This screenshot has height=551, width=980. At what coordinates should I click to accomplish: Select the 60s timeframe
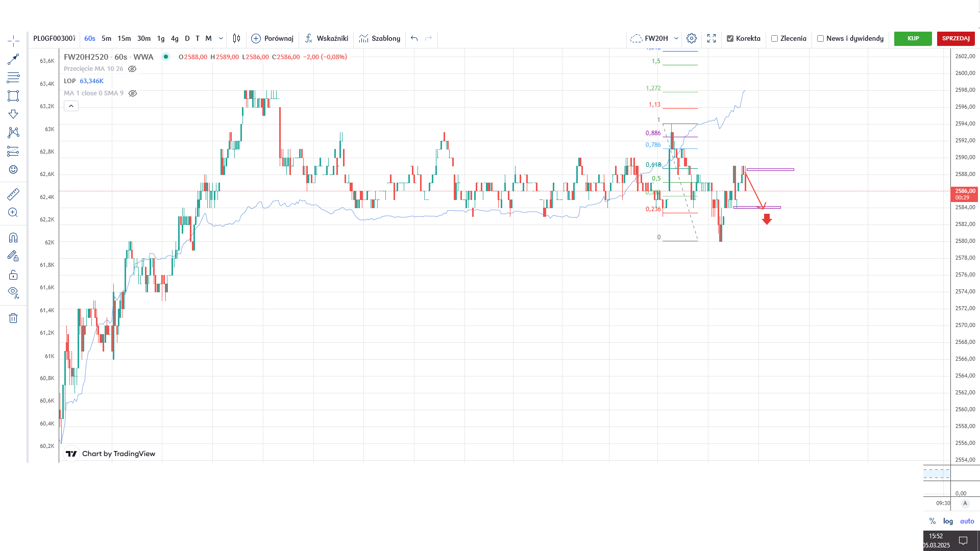pos(90,38)
